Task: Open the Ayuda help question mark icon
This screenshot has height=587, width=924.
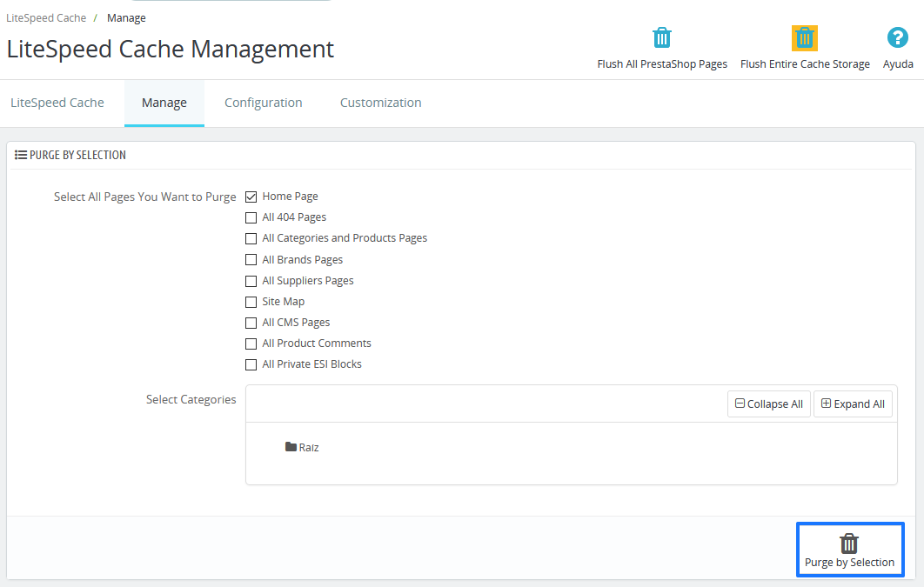Action: click(898, 37)
